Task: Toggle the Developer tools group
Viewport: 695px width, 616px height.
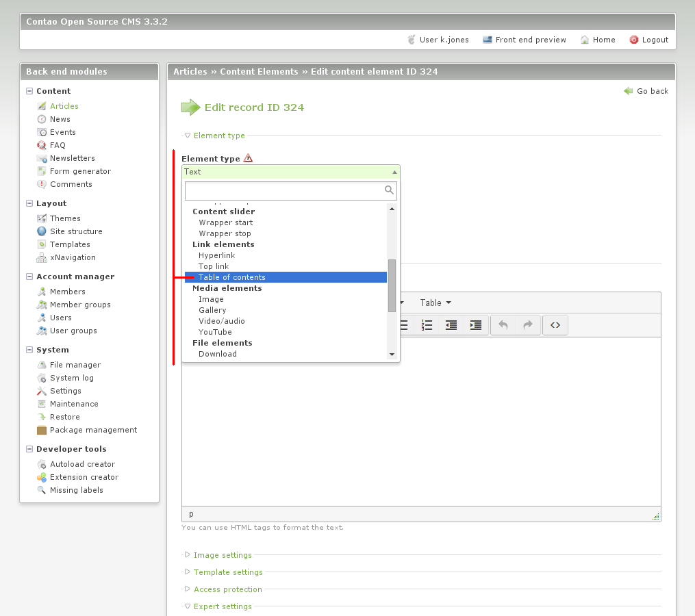Action: click(x=29, y=449)
